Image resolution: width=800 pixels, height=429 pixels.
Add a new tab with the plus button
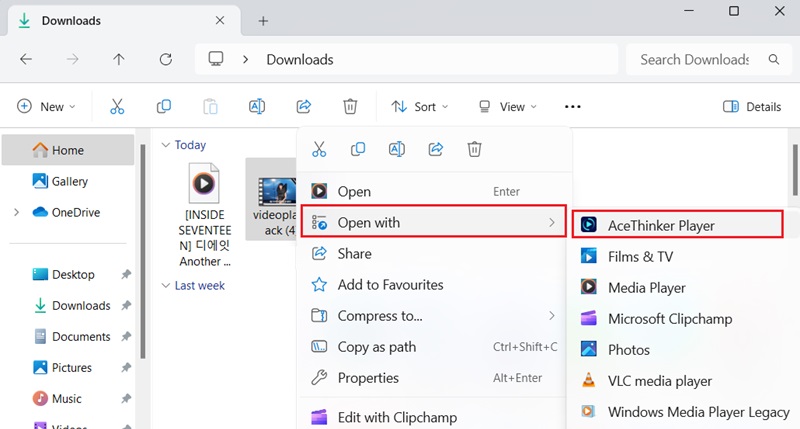click(263, 21)
